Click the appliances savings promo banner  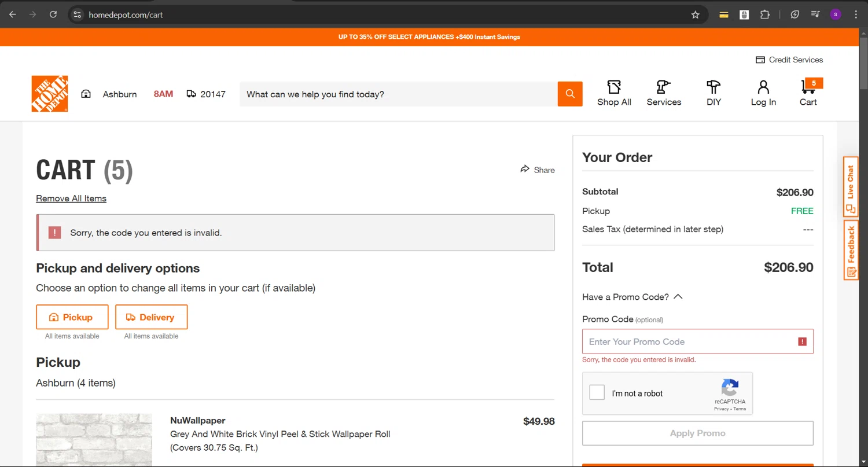pos(429,37)
